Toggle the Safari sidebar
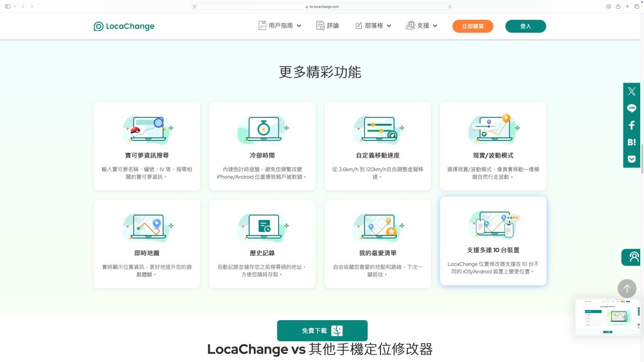 click(8, 6)
